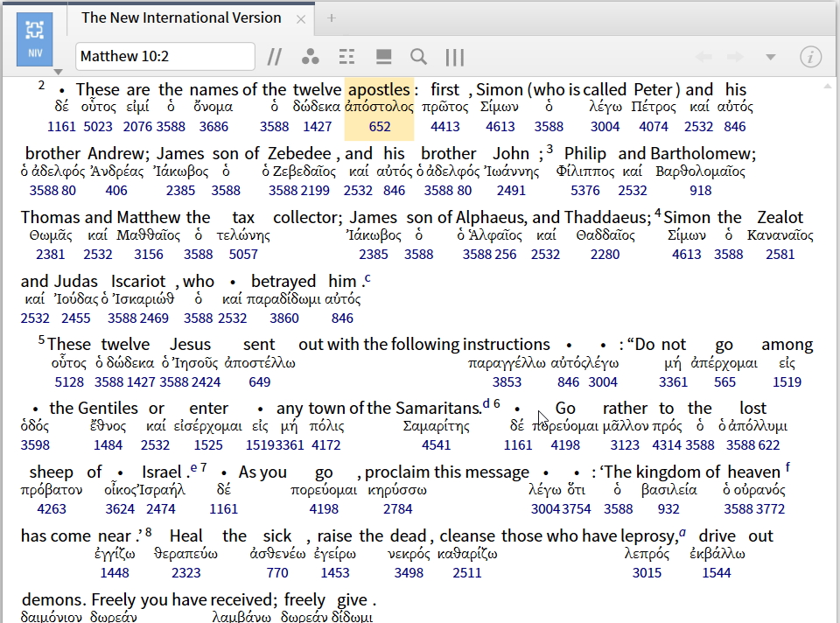840x623 pixels.
Task: Toggle the interlinear display icon
Action: pyautogui.click(x=347, y=57)
